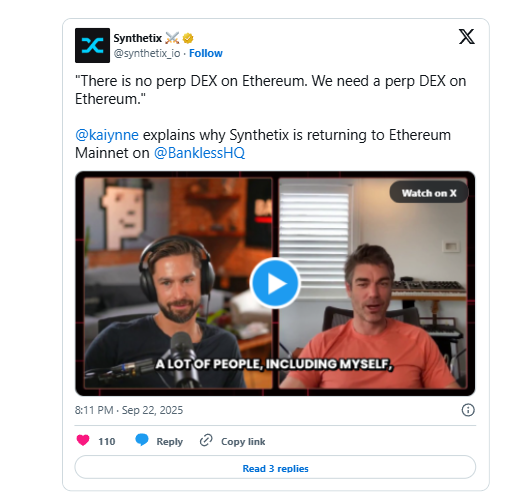
Task: Like the tweet with the heart icon
Action: click(x=83, y=440)
